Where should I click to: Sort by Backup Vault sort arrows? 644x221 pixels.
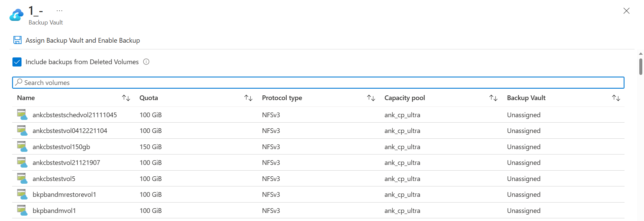coord(616,98)
